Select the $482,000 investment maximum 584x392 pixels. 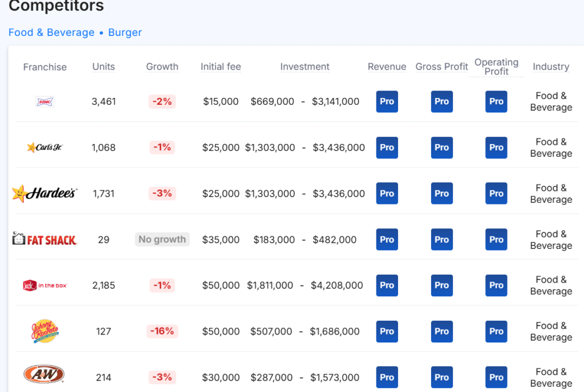(334, 239)
